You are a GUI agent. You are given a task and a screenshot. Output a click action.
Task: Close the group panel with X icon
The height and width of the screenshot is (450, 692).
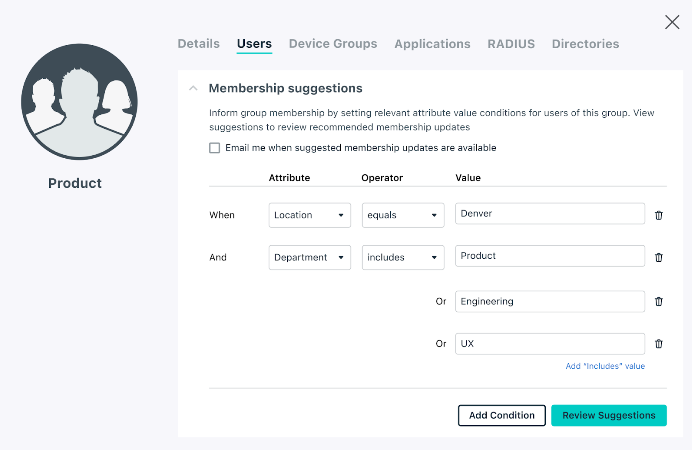pos(672,22)
